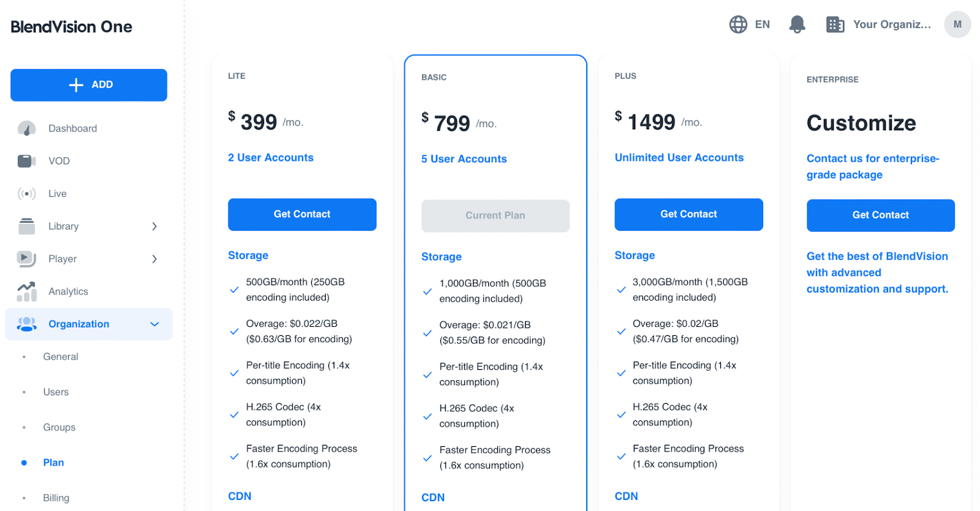Switch to the Billing page
The width and height of the screenshot is (980, 511).
click(x=56, y=497)
